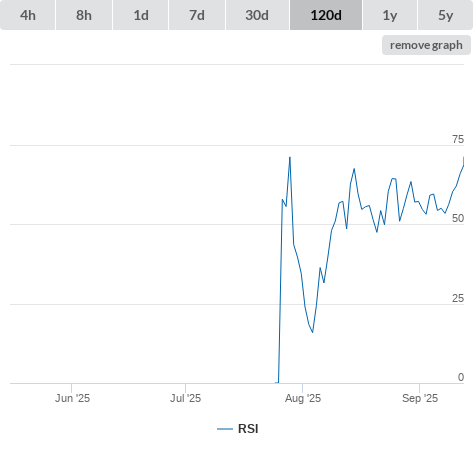Click the Aug '25 axis label

click(303, 398)
